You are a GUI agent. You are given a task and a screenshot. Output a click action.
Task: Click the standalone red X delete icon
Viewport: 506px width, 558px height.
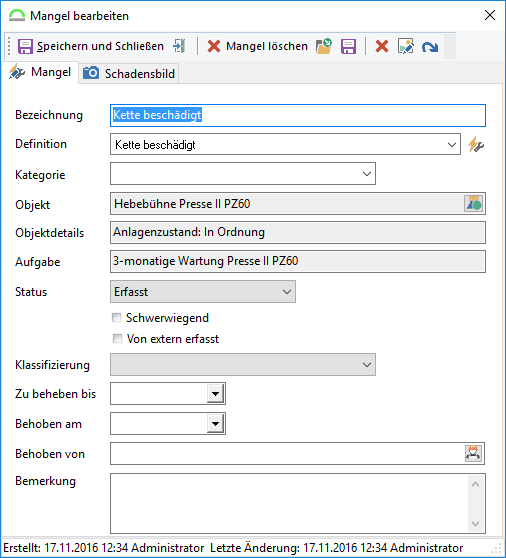[382, 46]
